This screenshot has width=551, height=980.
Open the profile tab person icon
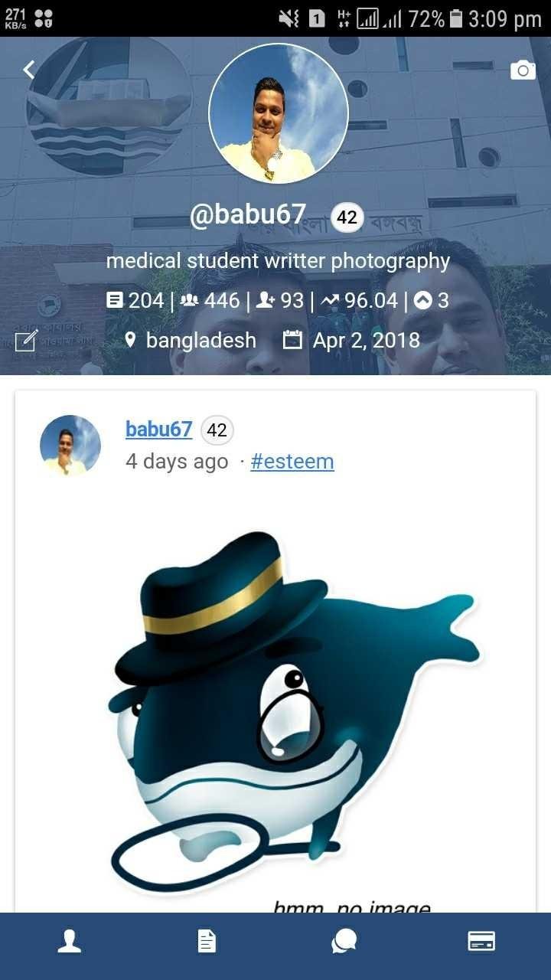[x=70, y=941]
